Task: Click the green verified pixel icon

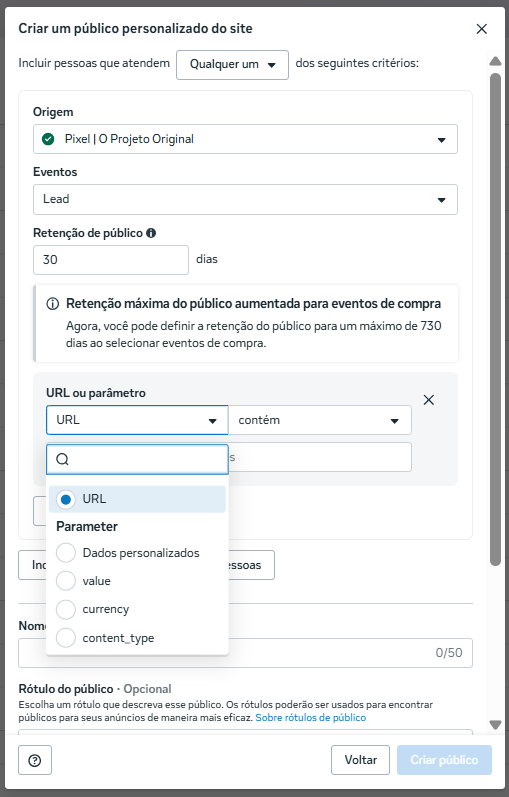Action: 48,139
